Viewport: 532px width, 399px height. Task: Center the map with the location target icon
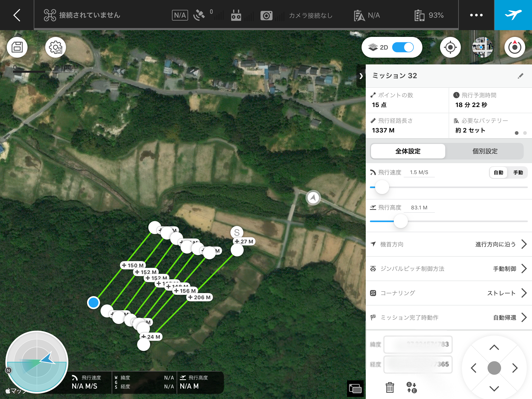tap(450, 47)
